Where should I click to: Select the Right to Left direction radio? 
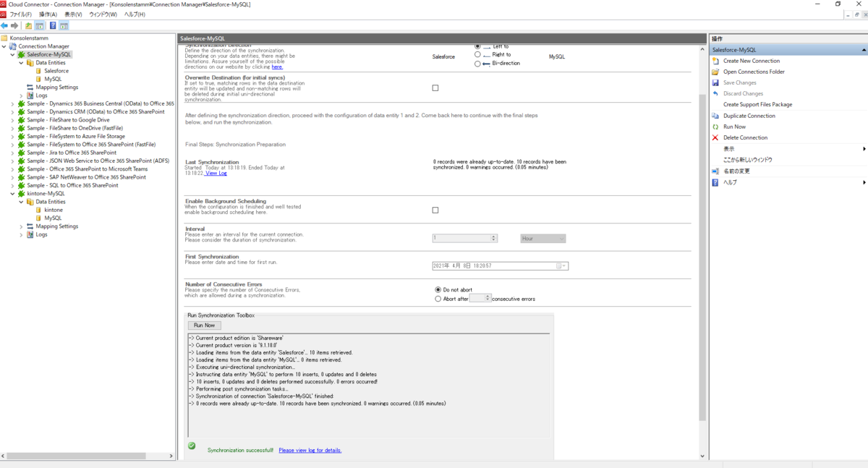pyautogui.click(x=477, y=54)
